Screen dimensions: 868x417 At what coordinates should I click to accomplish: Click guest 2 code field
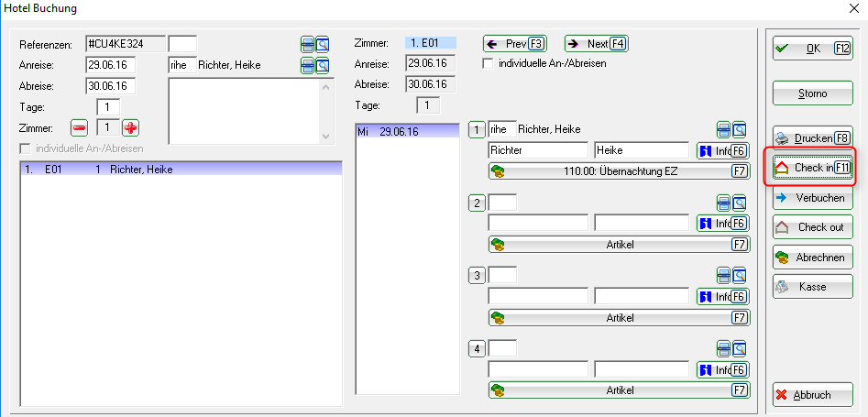click(x=502, y=203)
